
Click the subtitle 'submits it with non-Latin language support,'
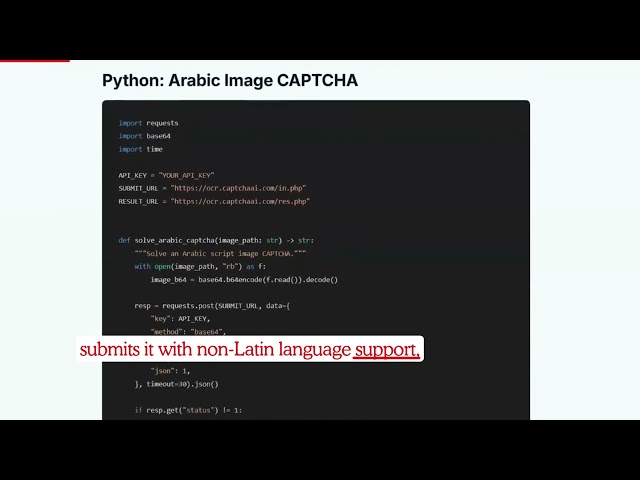(x=250, y=349)
